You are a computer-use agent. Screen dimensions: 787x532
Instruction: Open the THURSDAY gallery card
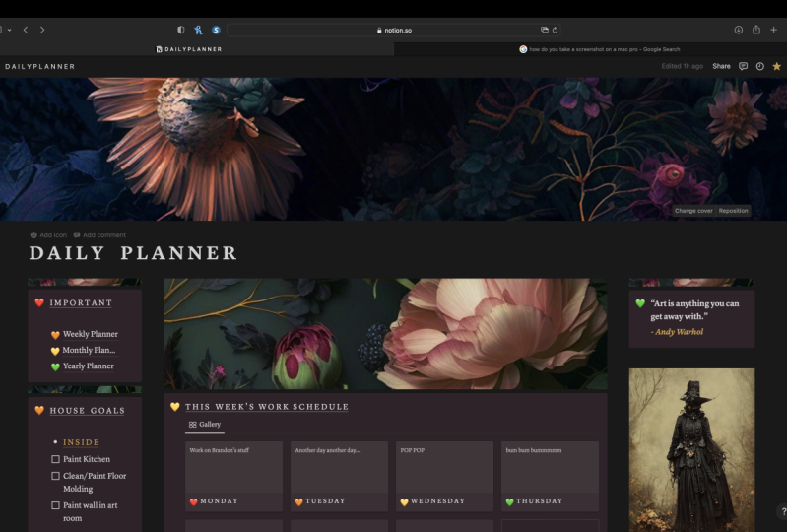tap(550, 476)
